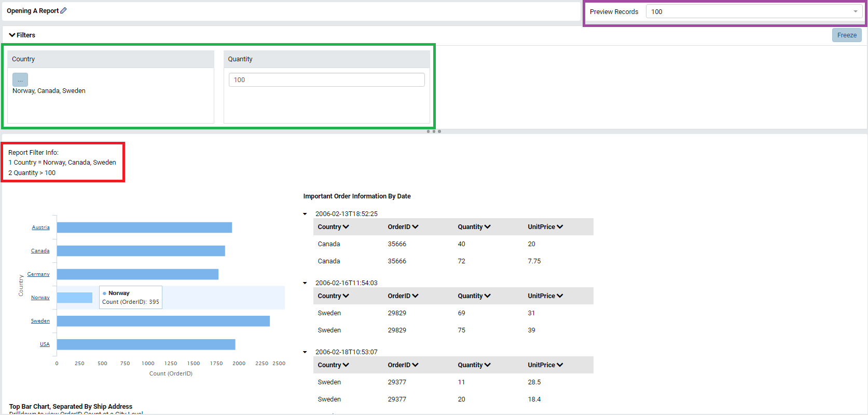This screenshot has height=415, width=868.
Task: Click the Top Bar Chart section heading
Action: (71, 407)
